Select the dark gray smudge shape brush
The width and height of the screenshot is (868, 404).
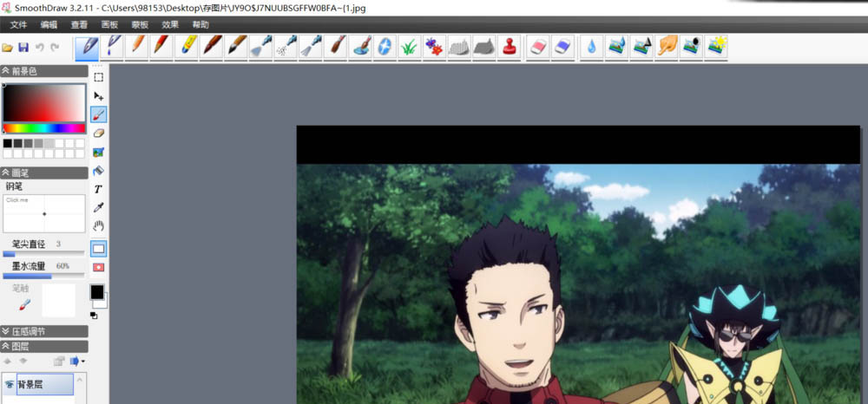point(483,47)
